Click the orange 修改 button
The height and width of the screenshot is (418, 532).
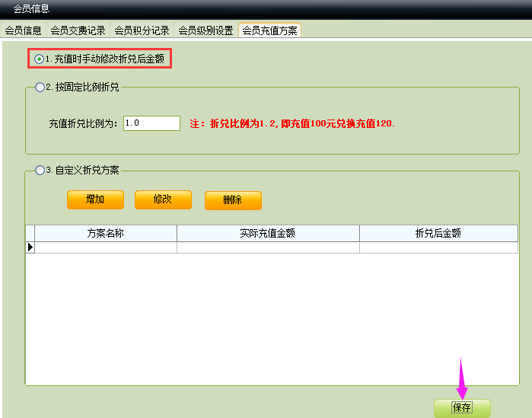[x=163, y=199]
